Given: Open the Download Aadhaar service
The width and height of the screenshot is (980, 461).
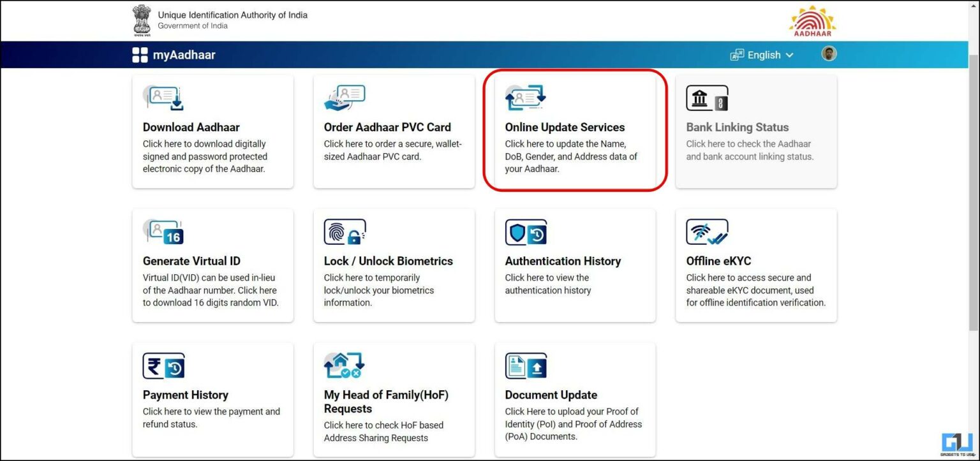Looking at the screenshot, I should click(x=212, y=131).
